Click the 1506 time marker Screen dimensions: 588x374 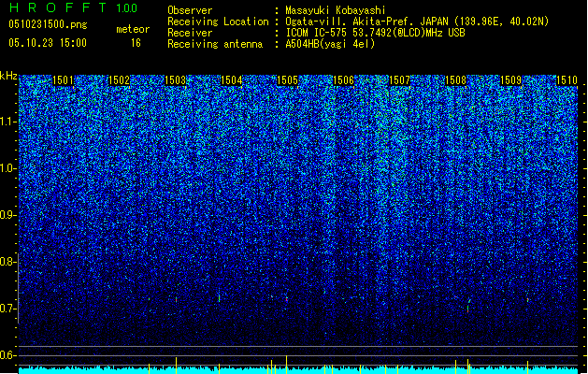point(343,80)
